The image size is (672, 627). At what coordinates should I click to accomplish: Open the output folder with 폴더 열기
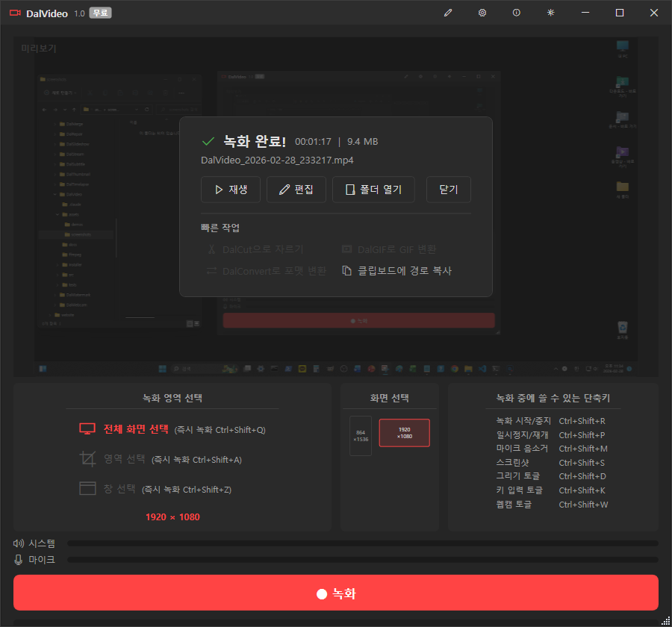click(373, 190)
